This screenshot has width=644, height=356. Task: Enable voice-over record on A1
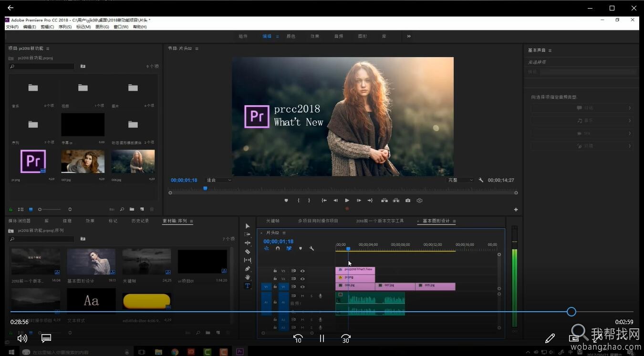pyautogui.click(x=321, y=296)
